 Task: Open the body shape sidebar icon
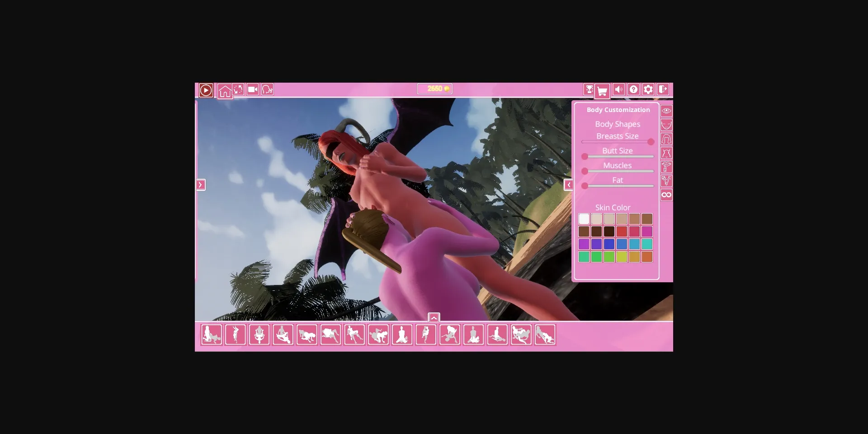(667, 153)
